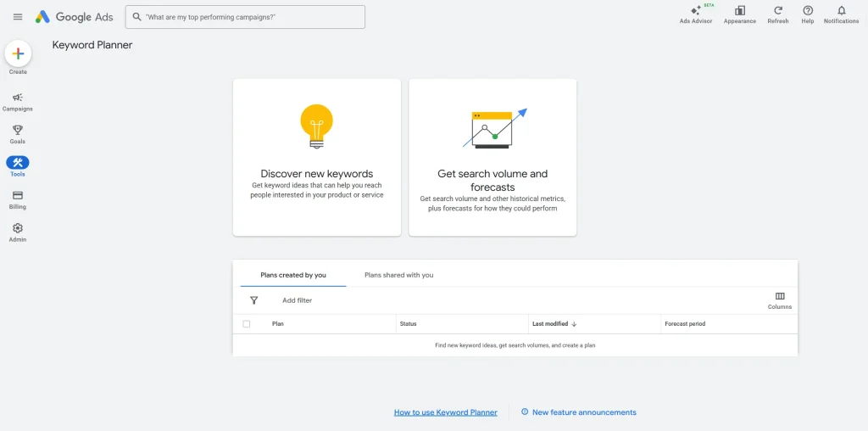The width and height of the screenshot is (868, 431).
Task: Switch to Plans shared with you tab
Action: 399,275
